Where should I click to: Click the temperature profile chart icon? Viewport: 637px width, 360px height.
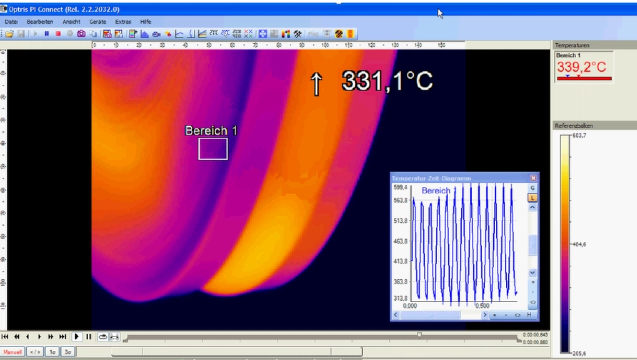coord(179,34)
